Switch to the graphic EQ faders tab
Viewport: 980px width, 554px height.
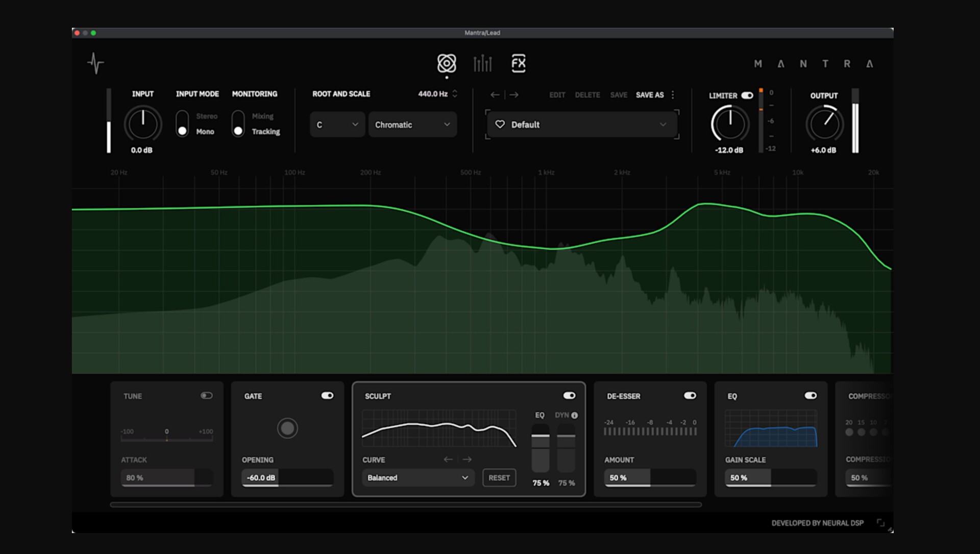[482, 63]
